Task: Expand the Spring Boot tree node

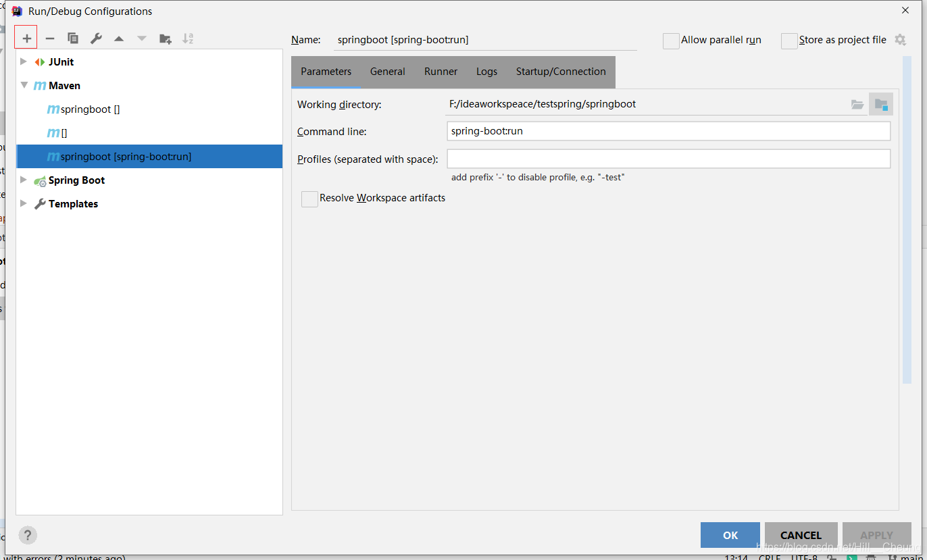Action: point(24,180)
